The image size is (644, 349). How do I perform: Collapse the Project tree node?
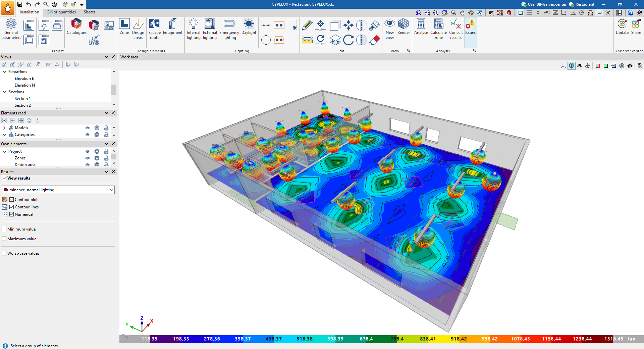pos(5,151)
